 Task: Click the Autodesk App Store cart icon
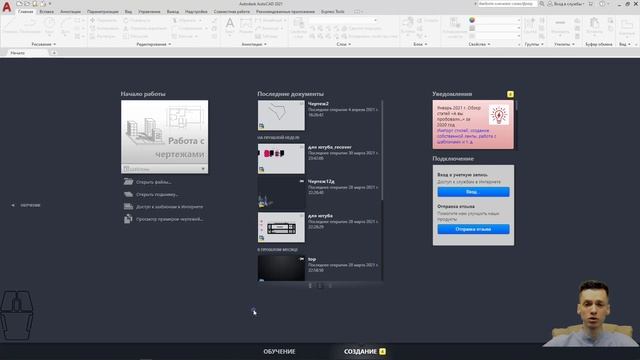pos(591,4)
